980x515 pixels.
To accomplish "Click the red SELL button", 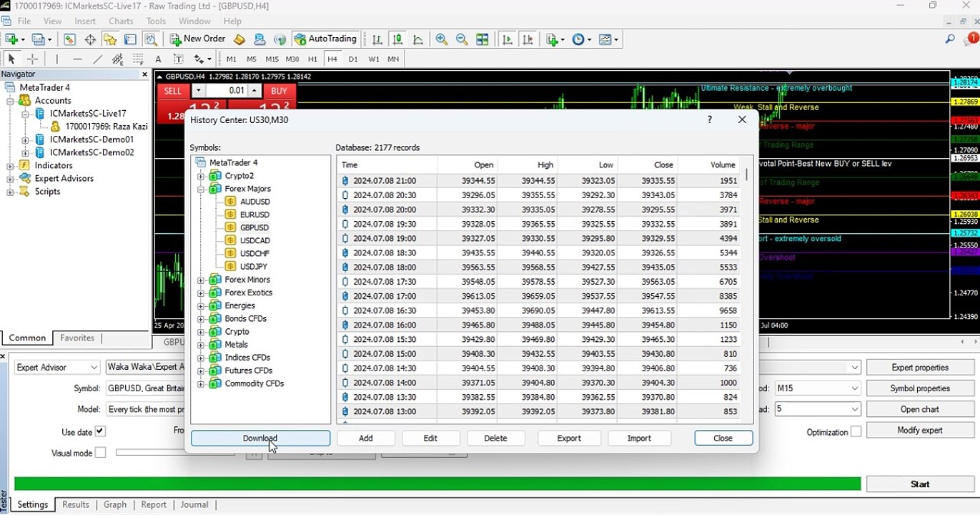I will (173, 91).
